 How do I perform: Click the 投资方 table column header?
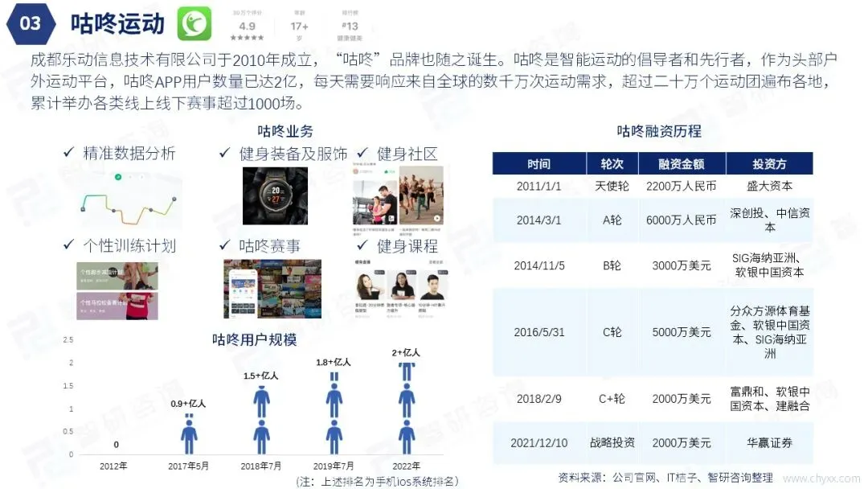(x=769, y=163)
